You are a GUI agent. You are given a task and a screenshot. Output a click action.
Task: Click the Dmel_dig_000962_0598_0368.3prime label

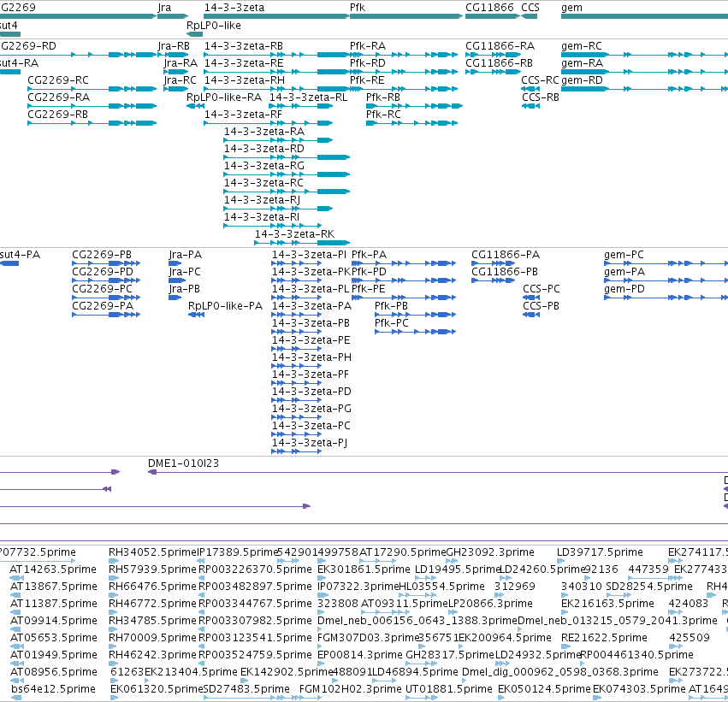560,673
